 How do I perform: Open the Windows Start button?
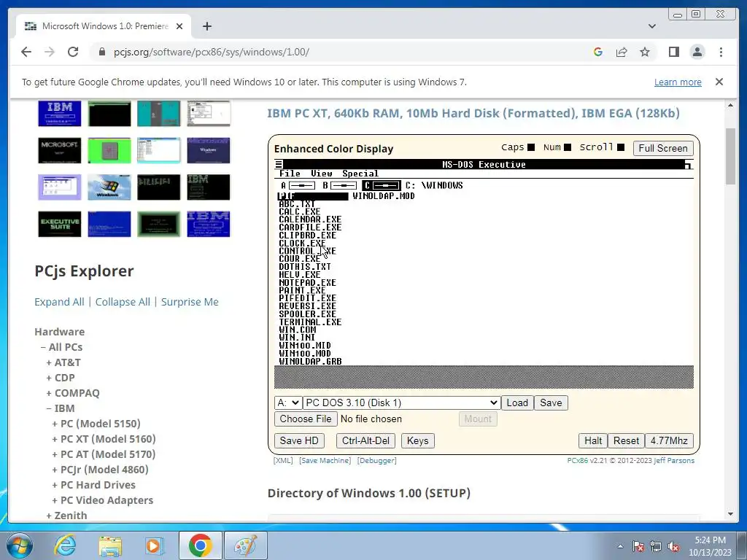point(19,545)
